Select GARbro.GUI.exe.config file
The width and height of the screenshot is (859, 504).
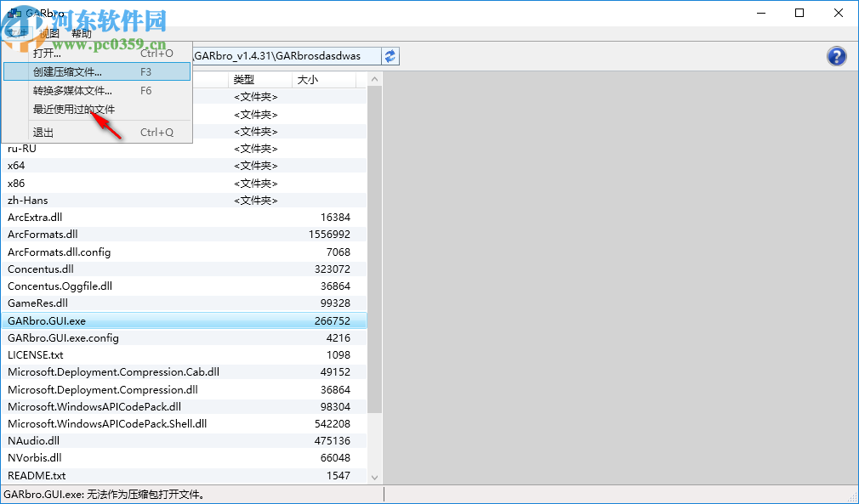coord(184,337)
